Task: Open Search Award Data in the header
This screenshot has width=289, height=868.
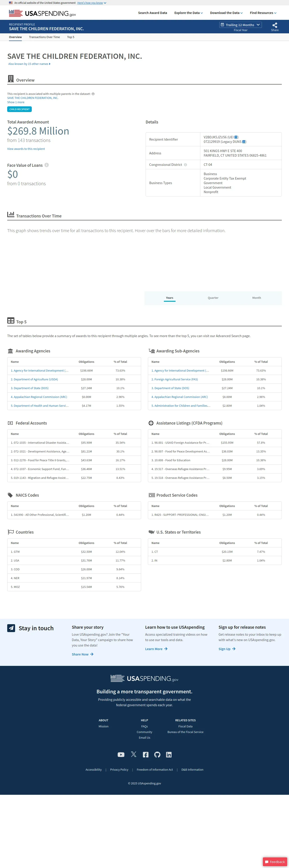Action: point(152,13)
